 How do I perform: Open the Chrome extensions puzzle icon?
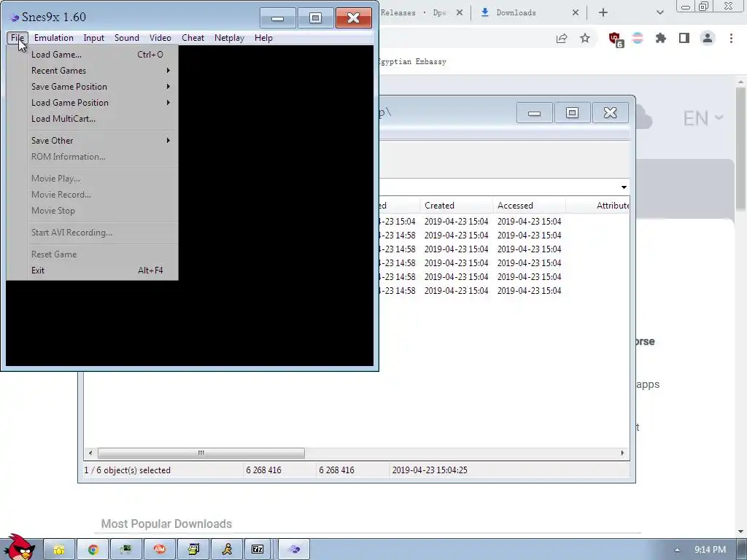coord(661,39)
